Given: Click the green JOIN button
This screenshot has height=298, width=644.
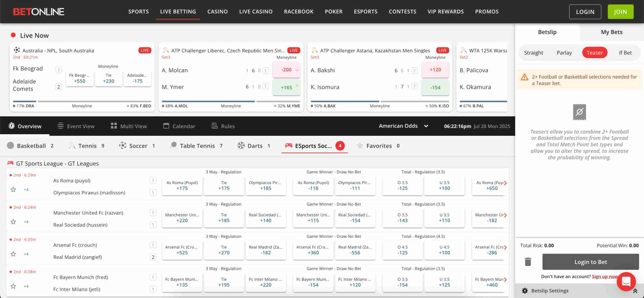Looking at the screenshot, I should pyautogui.click(x=620, y=12).
